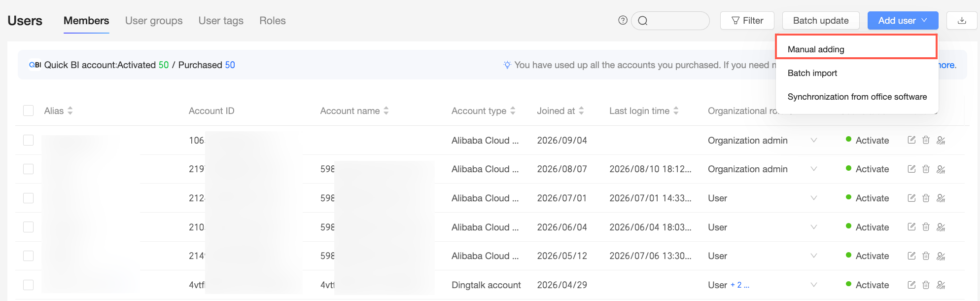Sort by Account name column
Screen dimensions: 980x301
pos(386,111)
